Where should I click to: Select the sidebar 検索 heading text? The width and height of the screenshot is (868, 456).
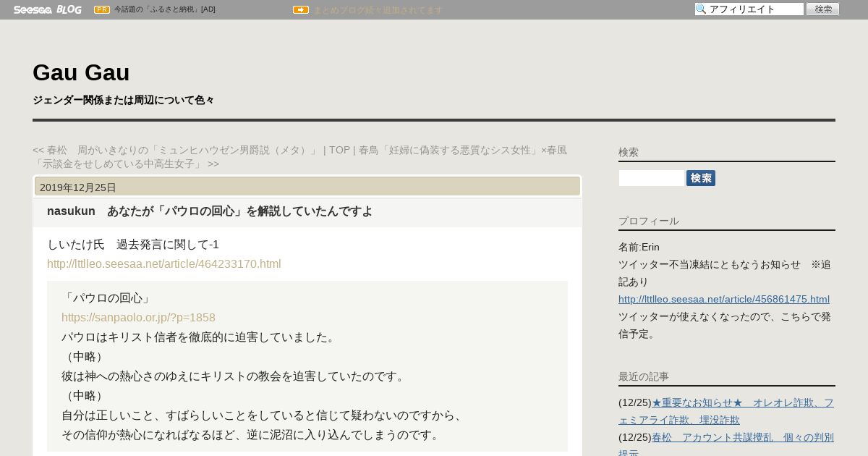point(629,152)
